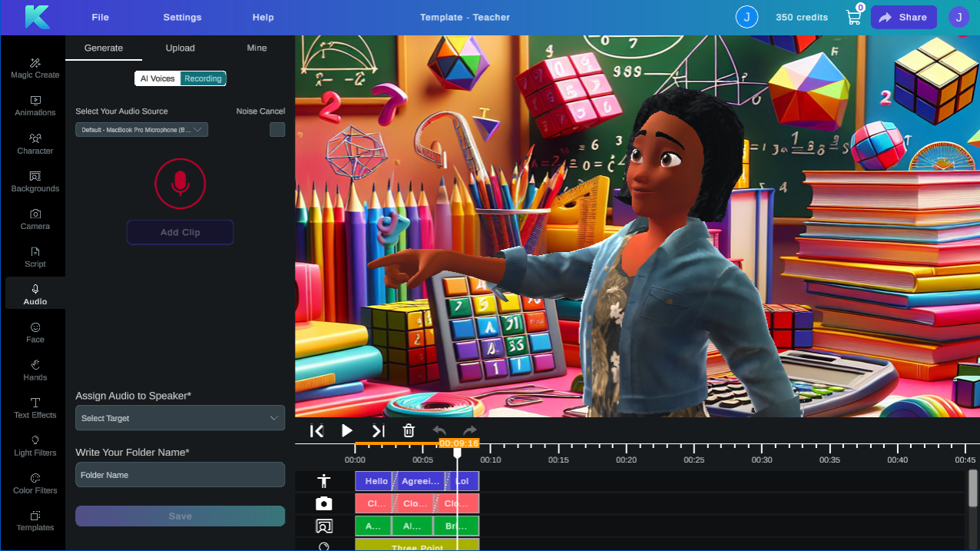Open the Select Target speaker dropdown

point(180,417)
